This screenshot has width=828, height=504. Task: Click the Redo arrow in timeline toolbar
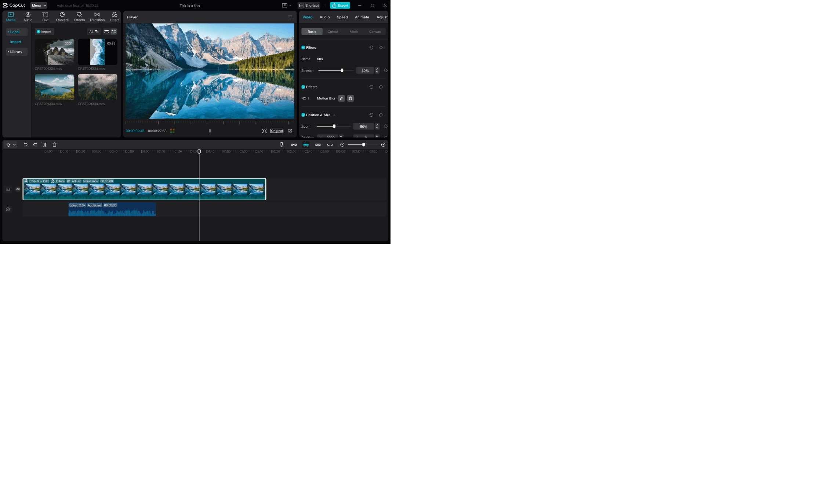35,145
